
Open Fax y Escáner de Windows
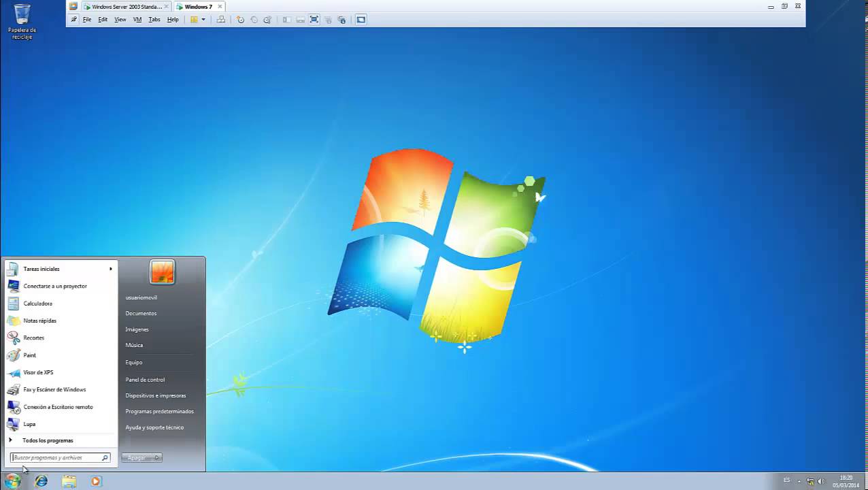[x=61, y=390]
